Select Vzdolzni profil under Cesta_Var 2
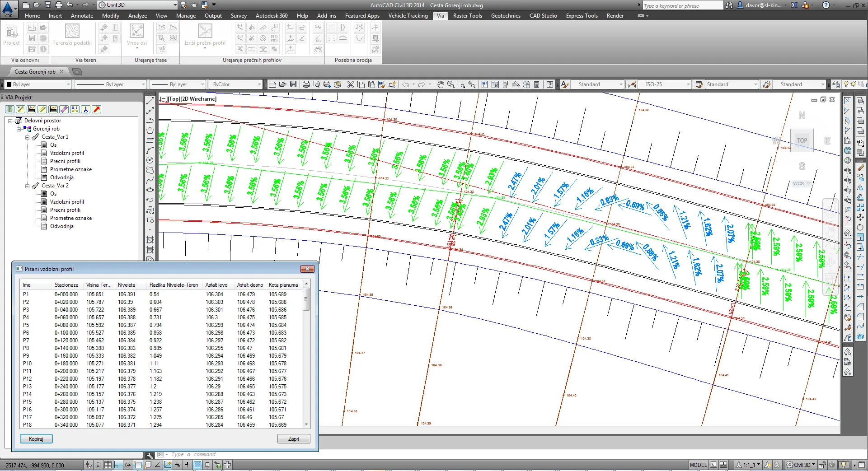Image resolution: width=868 pixels, height=471 pixels. (x=67, y=202)
